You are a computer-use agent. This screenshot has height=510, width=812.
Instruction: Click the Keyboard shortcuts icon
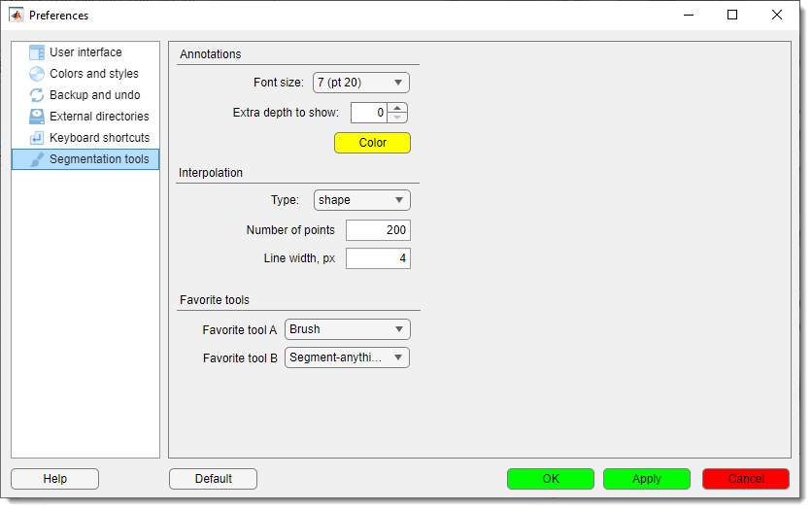coord(37,138)
